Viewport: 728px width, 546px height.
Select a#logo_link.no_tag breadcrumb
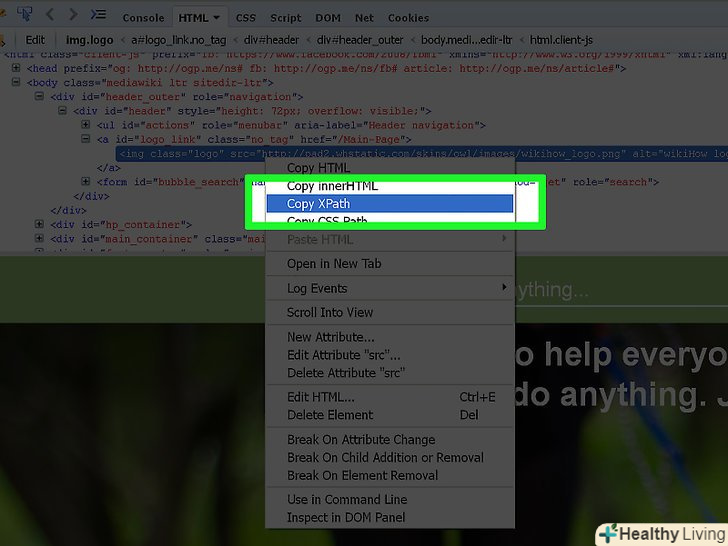pyautogui.click(x=178, y=40)
